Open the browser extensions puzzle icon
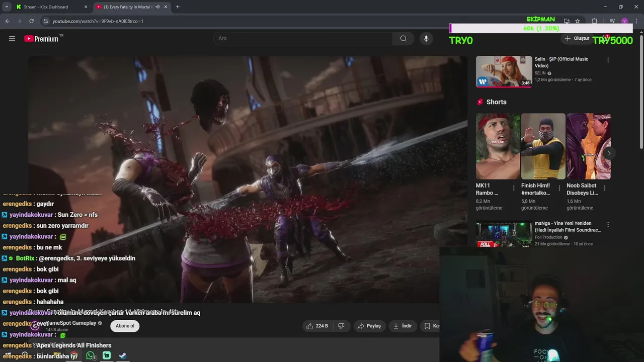 (595, 21)
